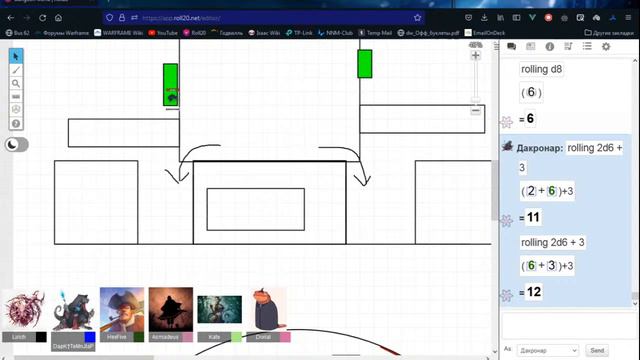The width and height of the screenshot is (640, 360).
Task: Click the HexFive player portrait
Action: [122, 309]
